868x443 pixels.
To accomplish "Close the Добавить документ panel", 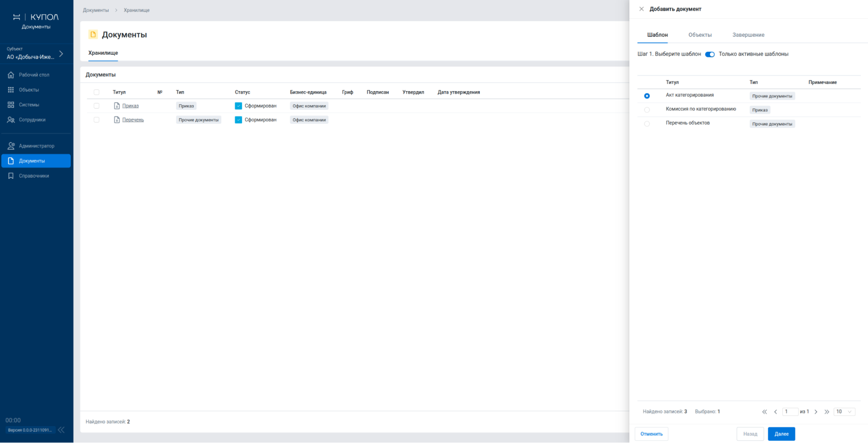I will tap(641, 9).
